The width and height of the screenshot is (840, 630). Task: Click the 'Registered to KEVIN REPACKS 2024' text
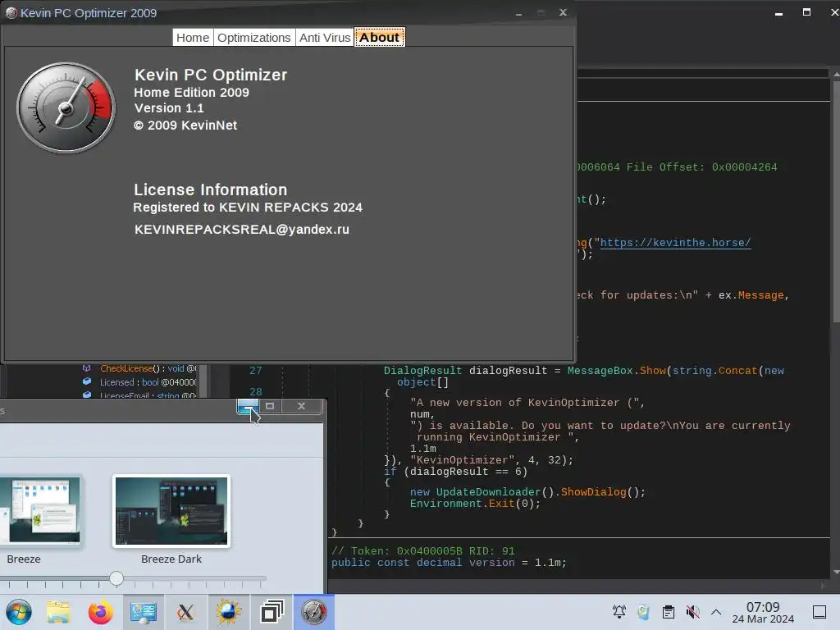click(248, 208)
